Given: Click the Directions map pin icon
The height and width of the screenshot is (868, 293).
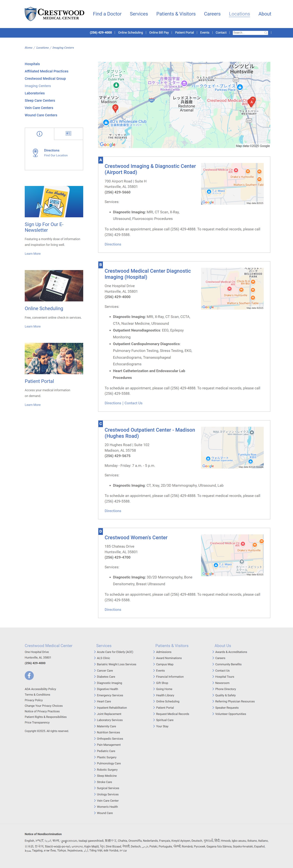Looking at the screenshot, I should [35, 153].
